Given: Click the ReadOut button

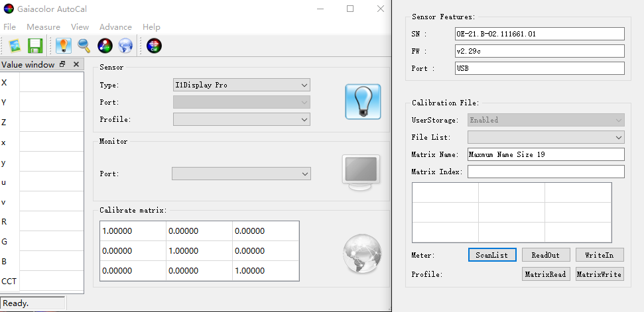Looking at the screenshot, I should pos(546,255).
